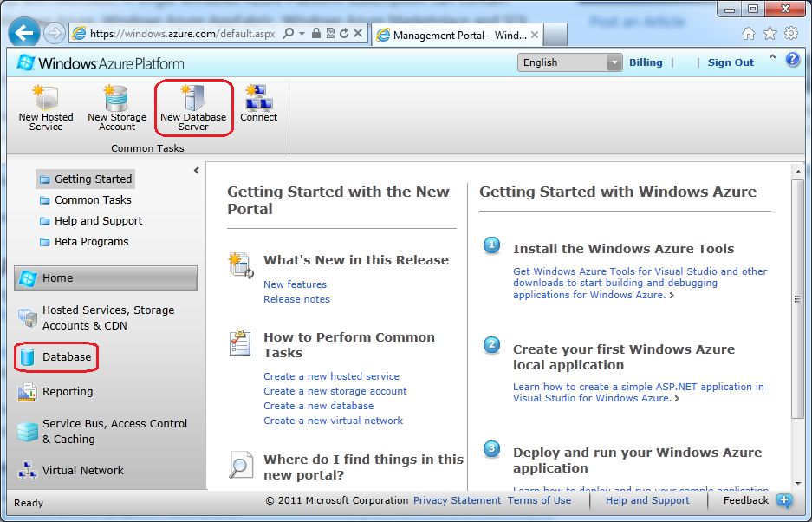
Task: Click the Connect network icon
Action: tap(258, 97)
